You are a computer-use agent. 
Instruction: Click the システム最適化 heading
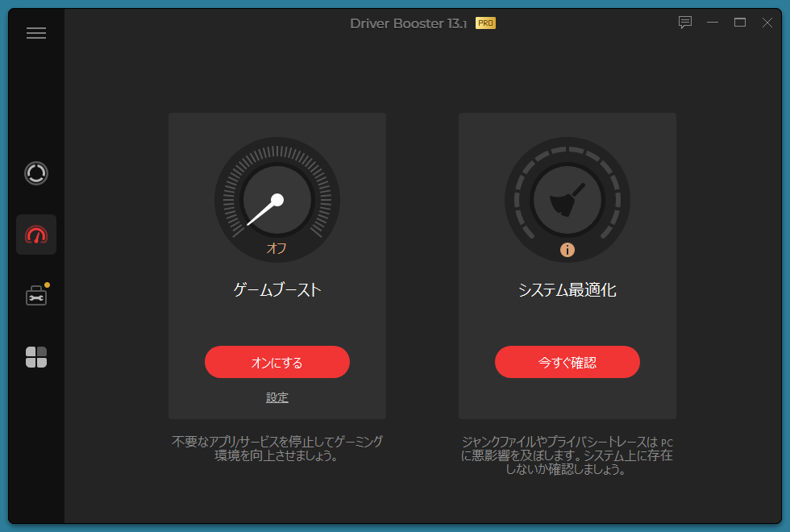[x=567, y=290]
